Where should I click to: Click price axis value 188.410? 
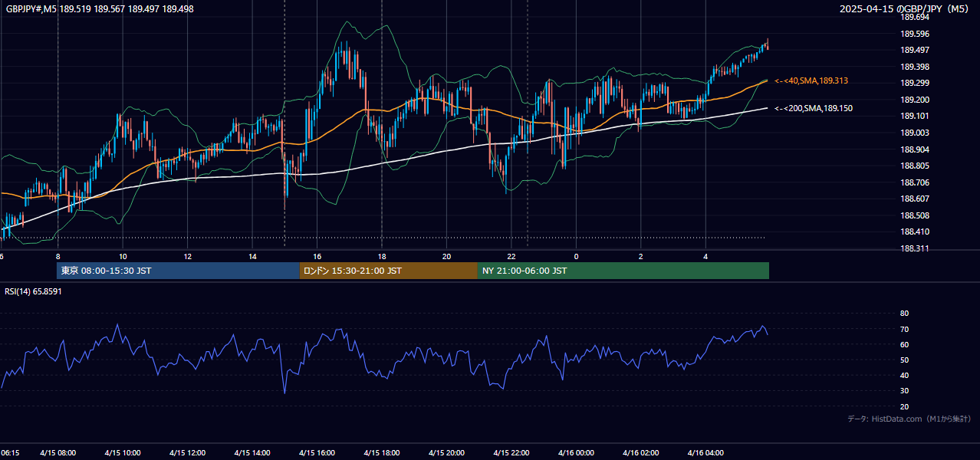(x=915, y=232)
